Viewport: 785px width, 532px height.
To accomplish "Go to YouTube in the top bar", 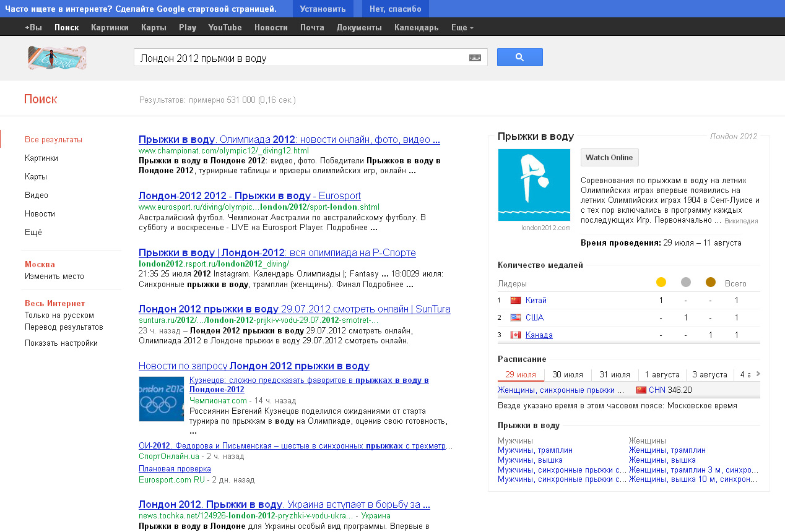I will pyautogui.click(x=225, y=27).
